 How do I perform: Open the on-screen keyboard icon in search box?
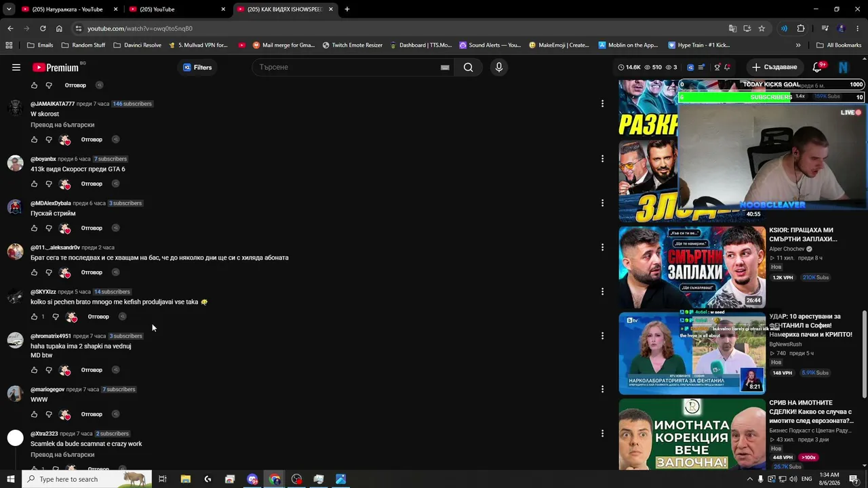[445, 67]
